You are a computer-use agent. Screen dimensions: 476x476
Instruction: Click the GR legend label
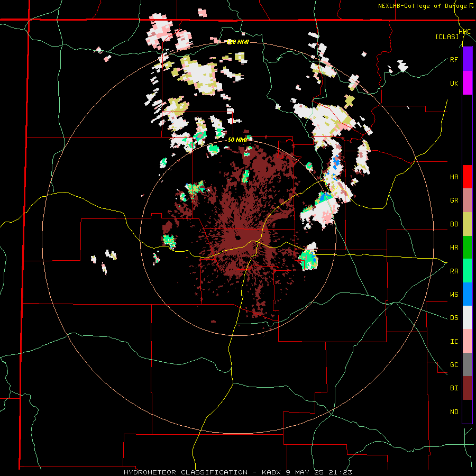pyautogui.click(x=454, y=200)
